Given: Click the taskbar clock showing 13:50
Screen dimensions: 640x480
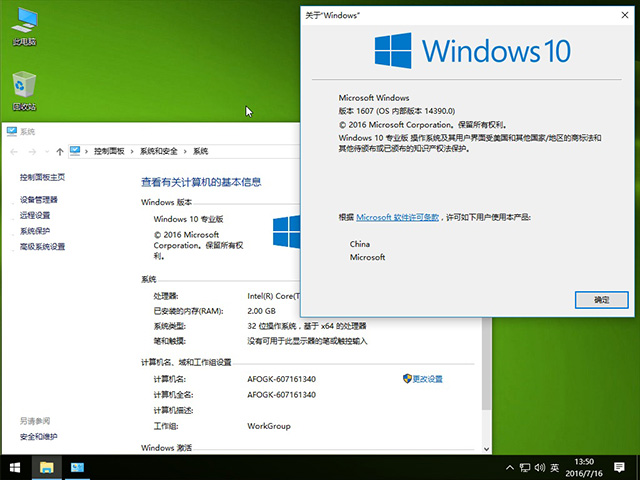Looking at the screenshot, I should tap(587, 467).
